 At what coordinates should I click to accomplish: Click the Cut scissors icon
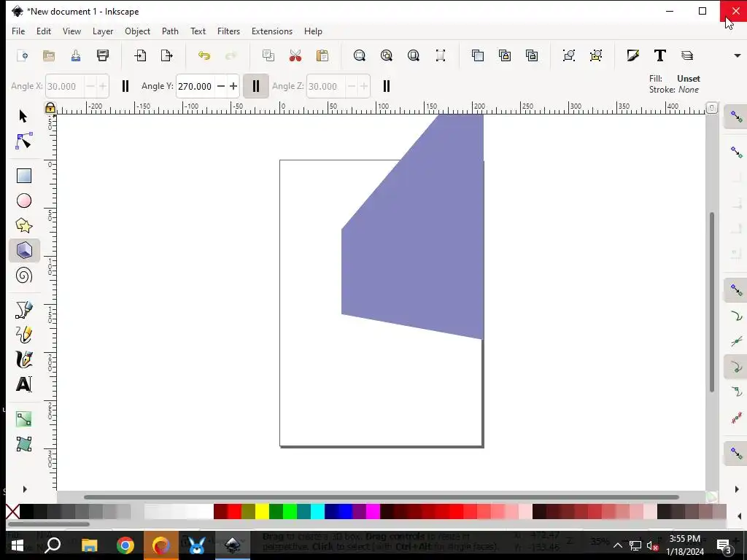295,55
